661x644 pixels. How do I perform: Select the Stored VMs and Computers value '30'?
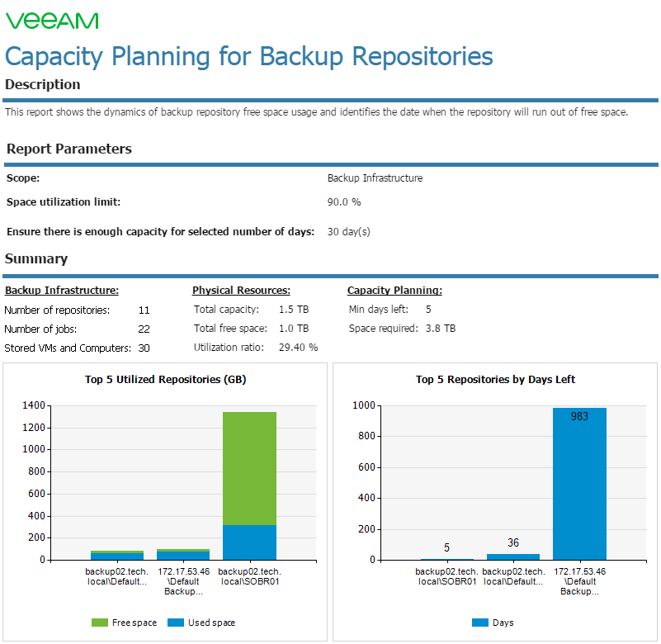(x=144, y=348)
